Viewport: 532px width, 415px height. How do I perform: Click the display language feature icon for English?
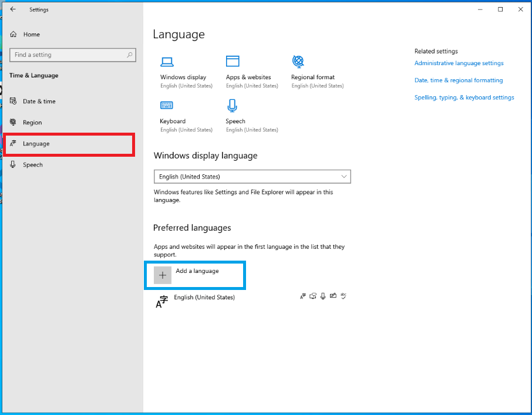click(x=302, y=296)
